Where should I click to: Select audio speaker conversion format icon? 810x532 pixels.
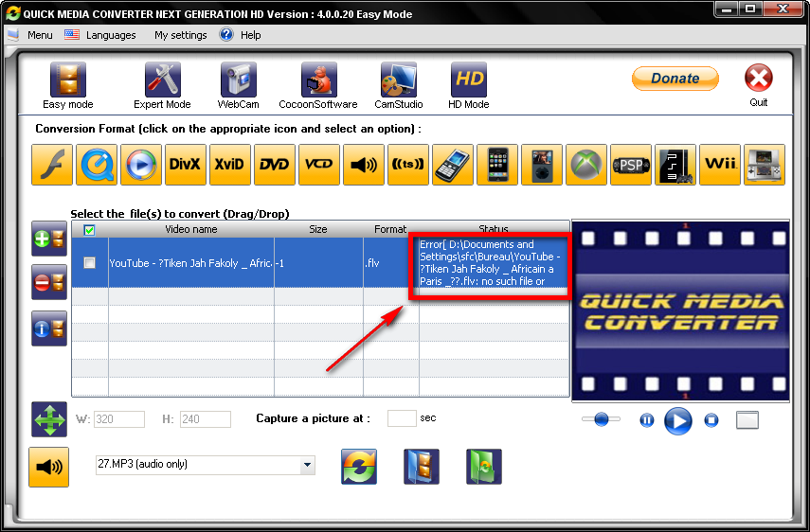(364, 165)
